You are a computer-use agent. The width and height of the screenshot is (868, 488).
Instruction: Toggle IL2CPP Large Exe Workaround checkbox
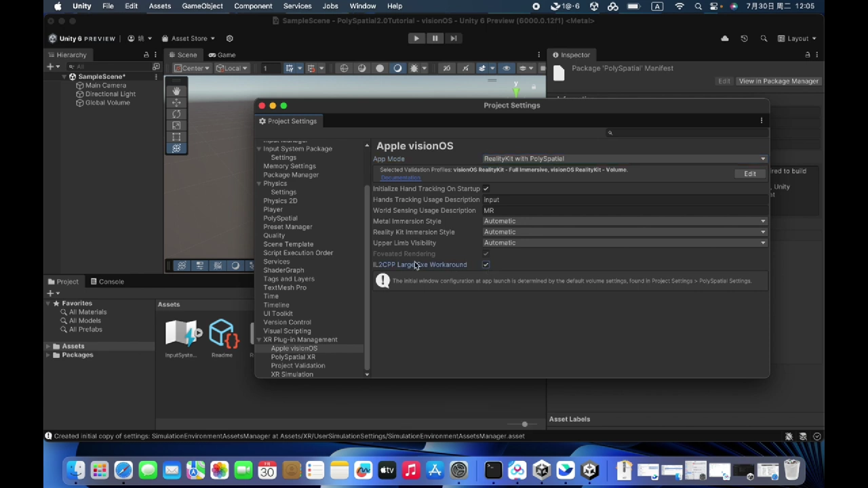click(x=486, y=265)
